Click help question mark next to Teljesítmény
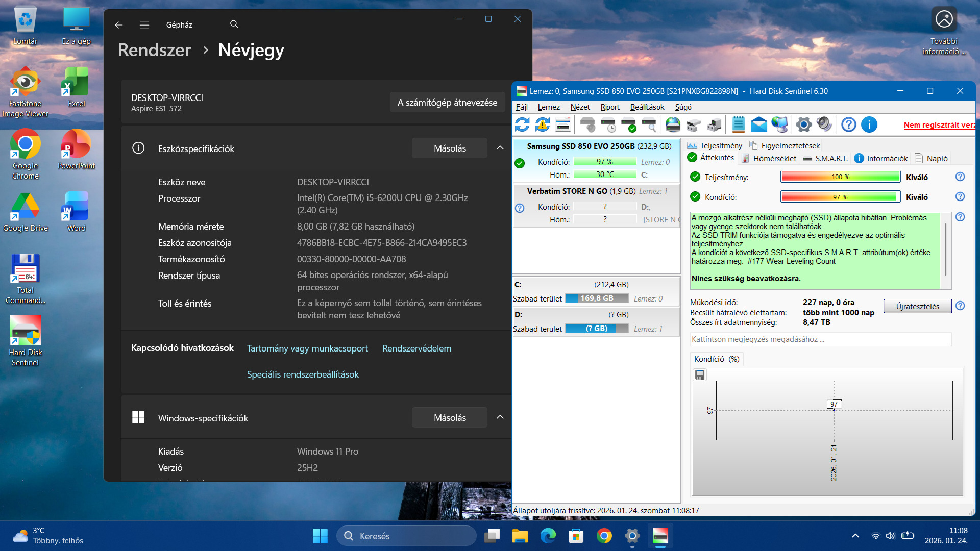Screen dimensions: 980x551 pyautogui.click(x=960, y=177)
